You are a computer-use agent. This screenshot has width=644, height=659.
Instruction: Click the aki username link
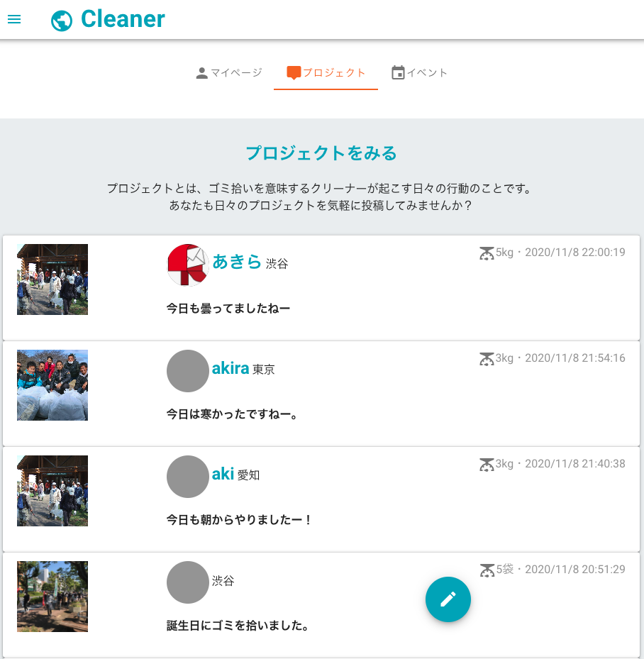point(221,475)
